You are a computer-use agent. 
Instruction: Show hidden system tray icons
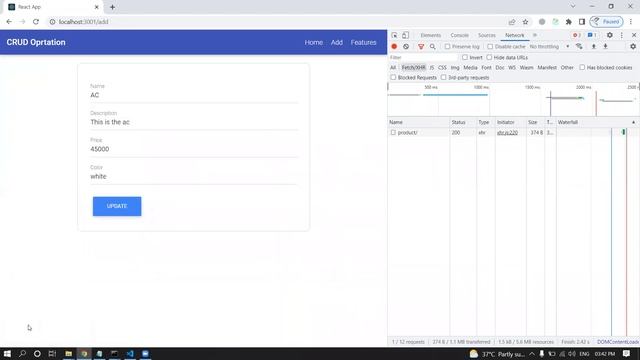pos(532,353)
